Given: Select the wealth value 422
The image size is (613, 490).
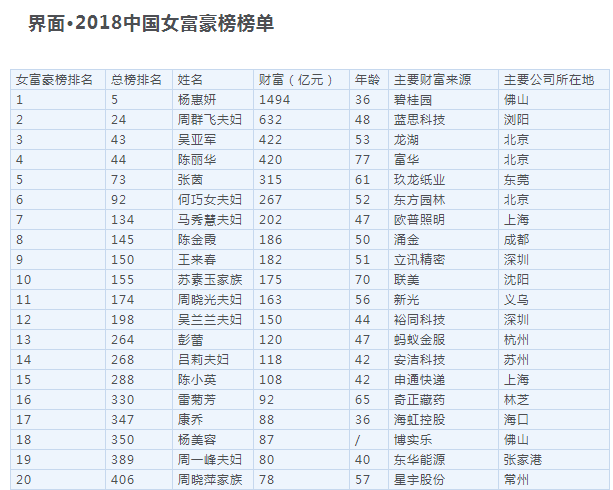Looking at the screenshot, I should click(270, 140).
